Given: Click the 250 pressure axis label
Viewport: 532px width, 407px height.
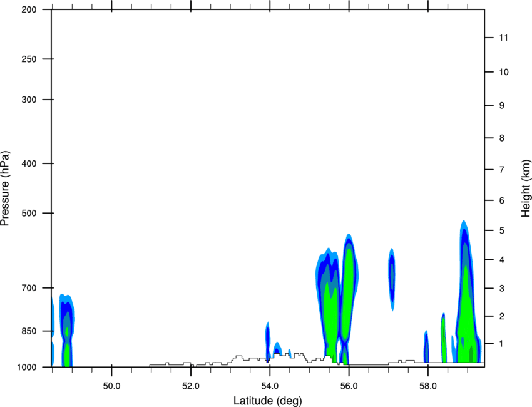Looking at the screenshot, I should [29, 59].
